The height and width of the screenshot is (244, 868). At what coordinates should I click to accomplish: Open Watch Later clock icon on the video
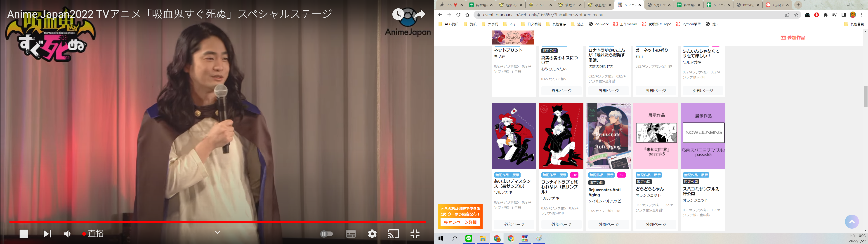click(398, 14)
